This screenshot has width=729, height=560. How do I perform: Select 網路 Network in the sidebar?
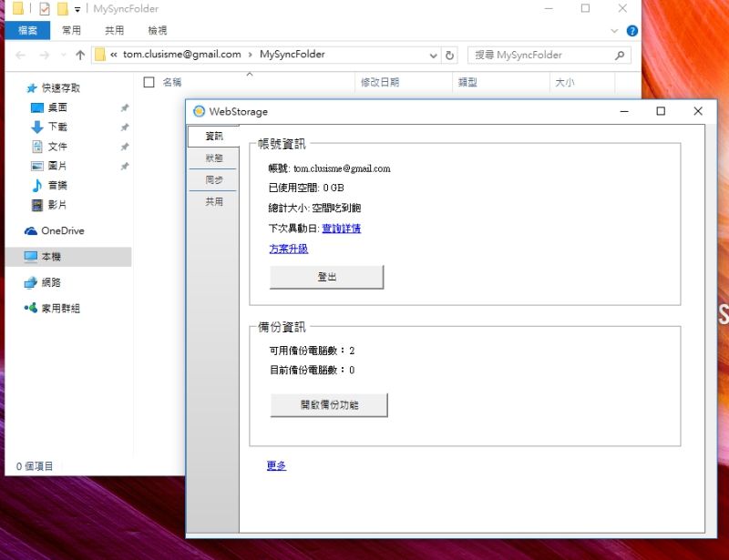51,283
